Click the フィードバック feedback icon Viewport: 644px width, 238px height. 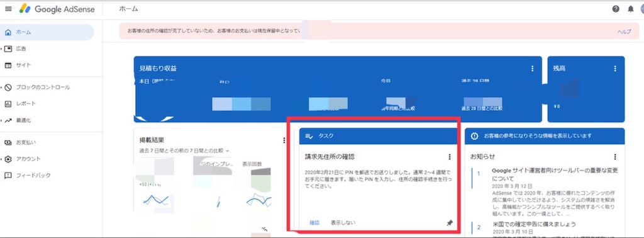click(8, 176)
